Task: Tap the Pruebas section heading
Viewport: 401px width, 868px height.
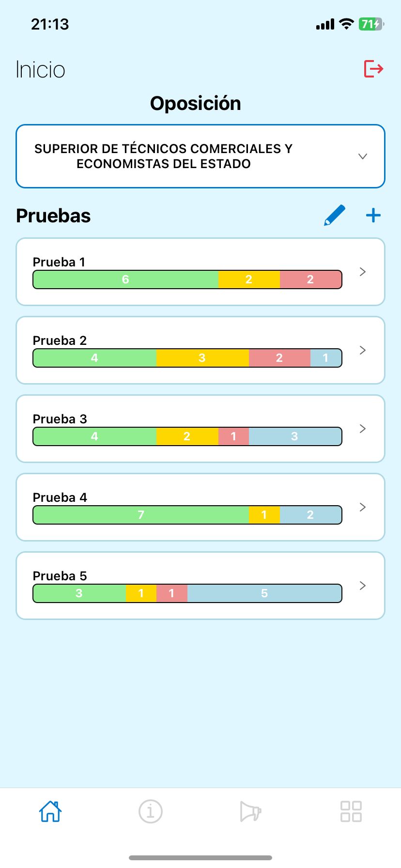Action: (x=53, y=216)
